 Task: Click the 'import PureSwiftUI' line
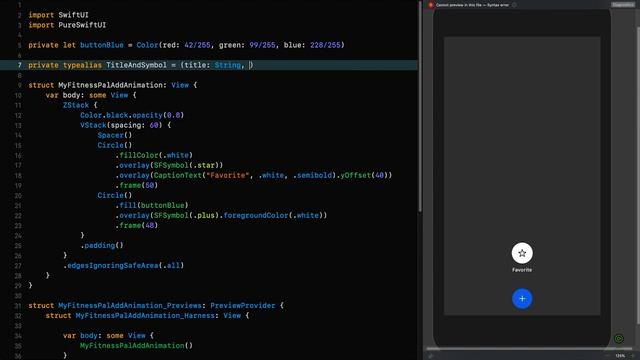pos(67,25)
